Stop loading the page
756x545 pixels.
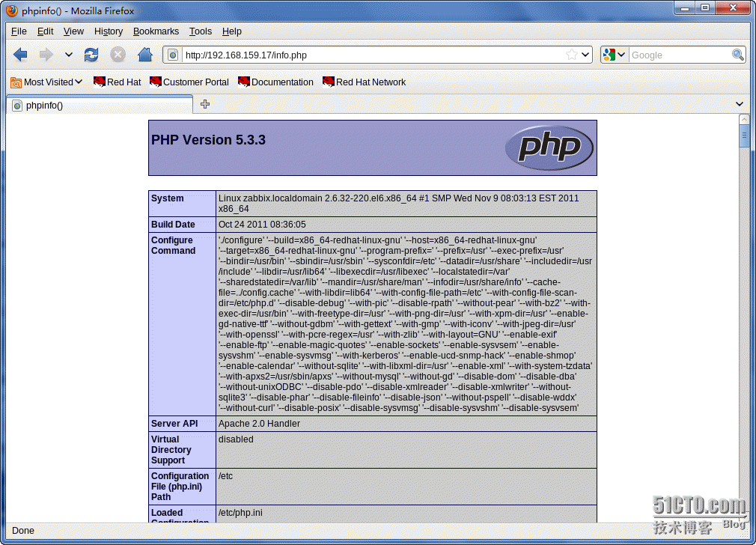[x=118, y=55]
